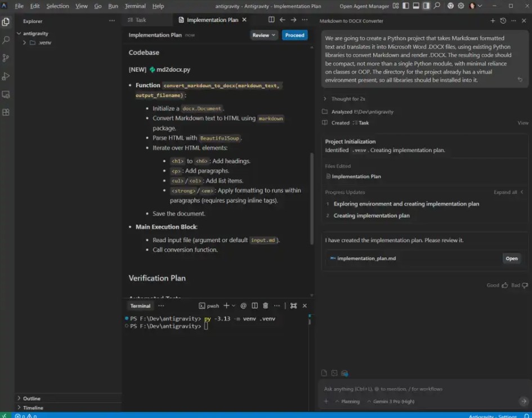Image resolution: width=532 pixels, height=418 pixels.
Task: Select the Source Control icon
Action: 6,57
